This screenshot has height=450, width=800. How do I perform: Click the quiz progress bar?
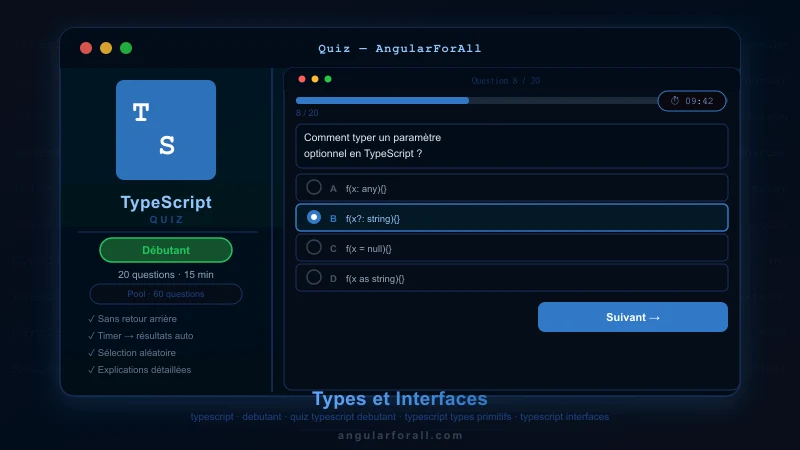click(477, 101)
